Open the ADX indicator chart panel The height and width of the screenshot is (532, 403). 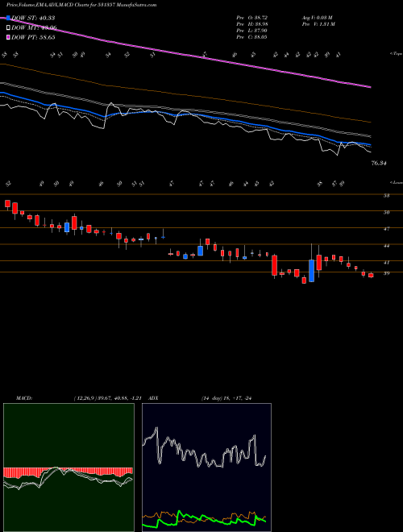(206, 468)
